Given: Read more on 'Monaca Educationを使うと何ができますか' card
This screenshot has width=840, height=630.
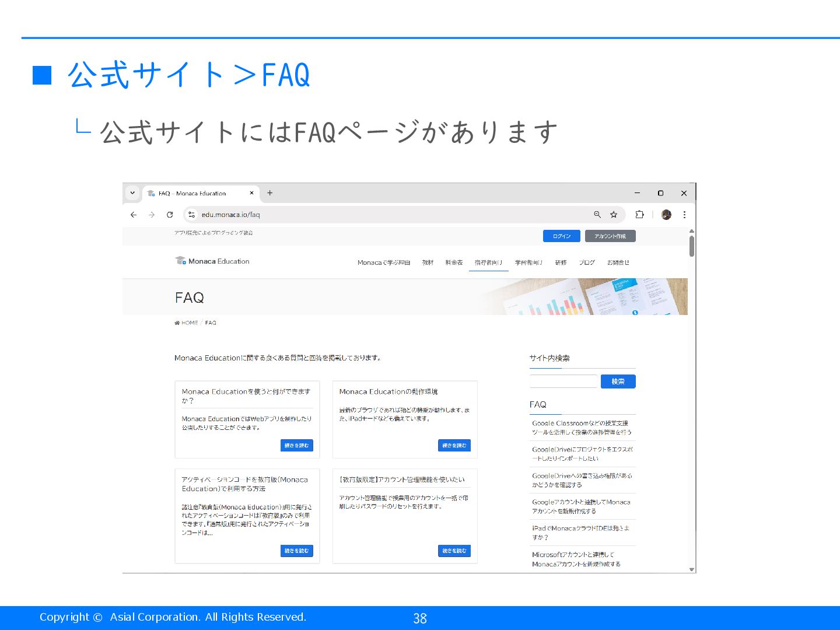Looking at the screenshot, I should click(296, 445).
